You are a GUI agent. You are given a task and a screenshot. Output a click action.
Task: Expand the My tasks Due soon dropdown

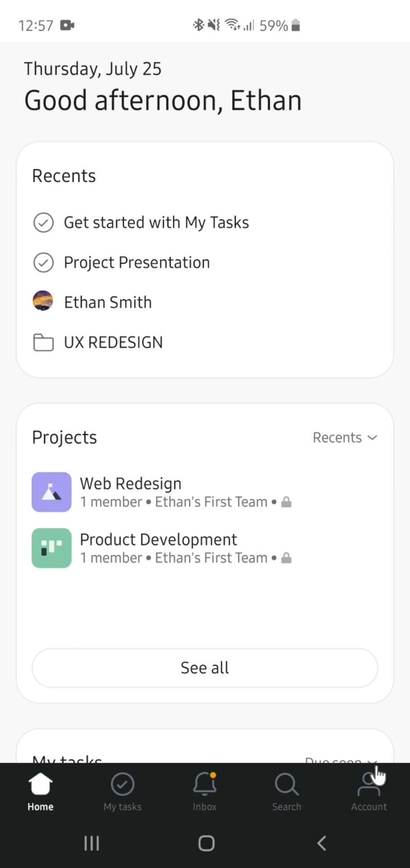point(341,759)
